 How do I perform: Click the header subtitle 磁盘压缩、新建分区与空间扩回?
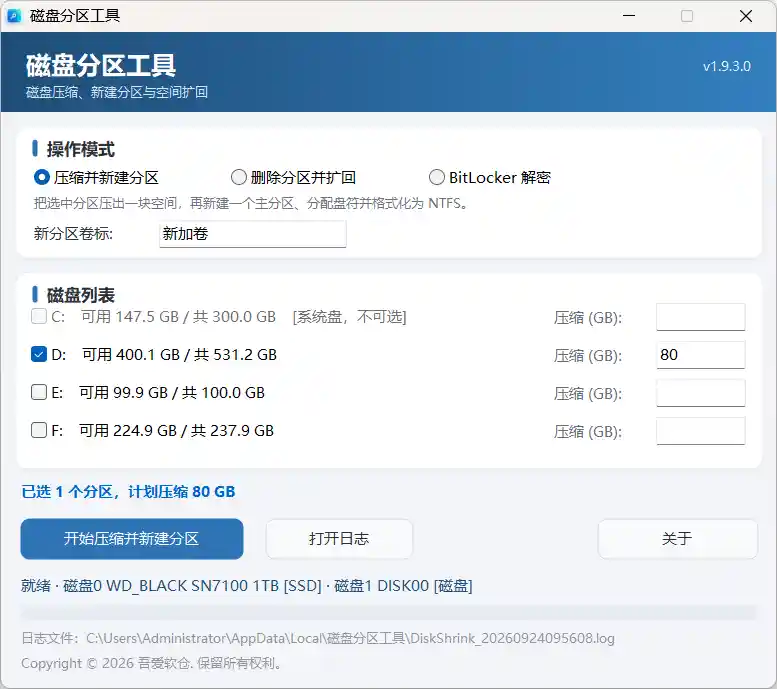coord(117,92)
